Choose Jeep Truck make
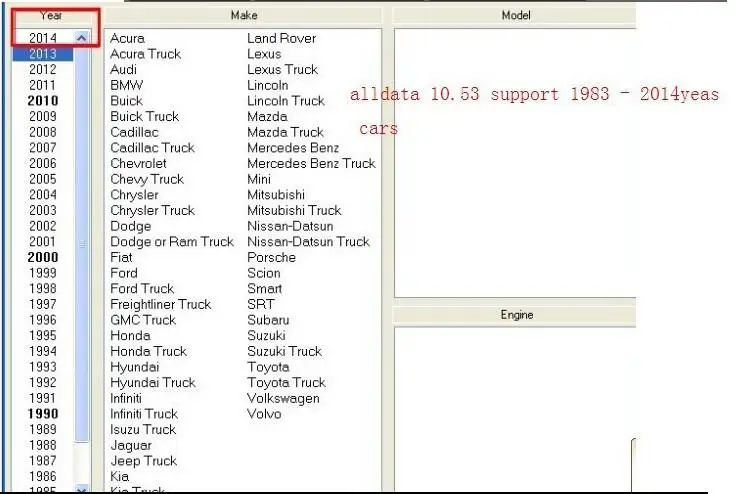 143,461
